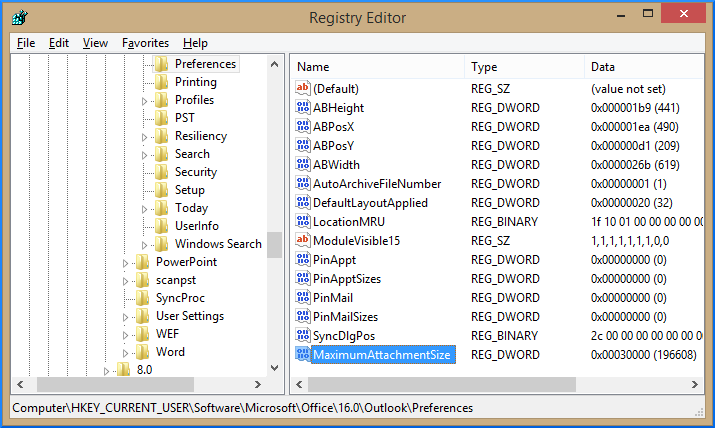Open the Favorites menu
715x428 pixels.
pos(145,43)
